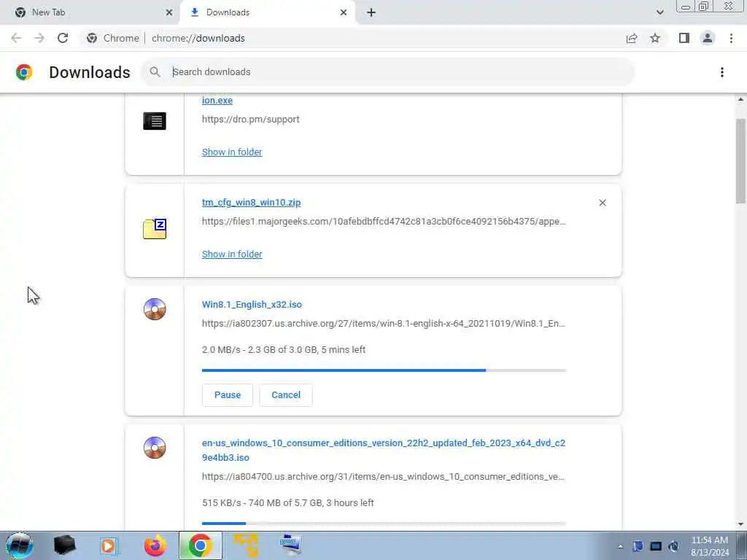This screenshot has height=560, width=747.
Task: Close the Downloads tab
Action: pos(344,12)
